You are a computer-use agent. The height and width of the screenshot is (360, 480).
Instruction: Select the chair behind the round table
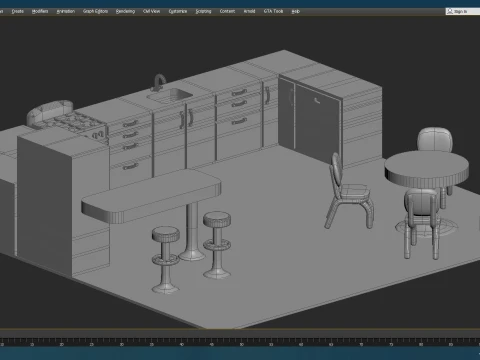(x=435, y=139)
